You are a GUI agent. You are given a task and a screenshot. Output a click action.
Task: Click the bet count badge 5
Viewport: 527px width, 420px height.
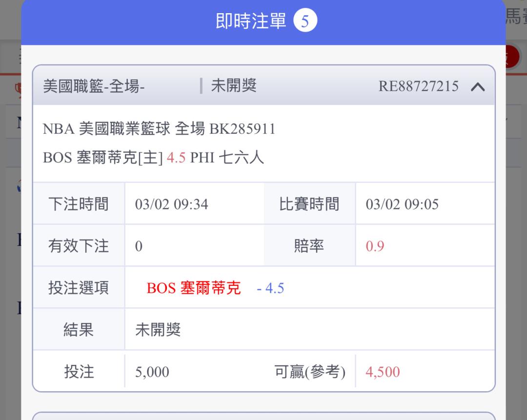pos(305,21)
